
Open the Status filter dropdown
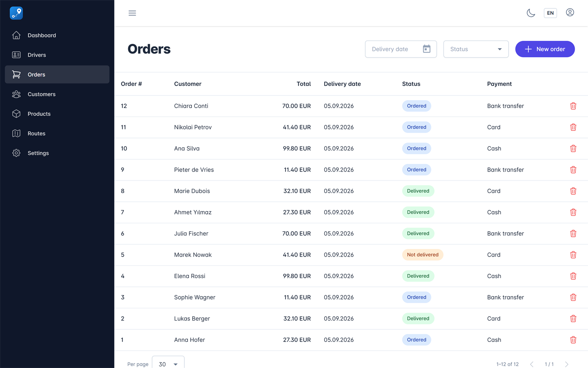coord(476,49)
